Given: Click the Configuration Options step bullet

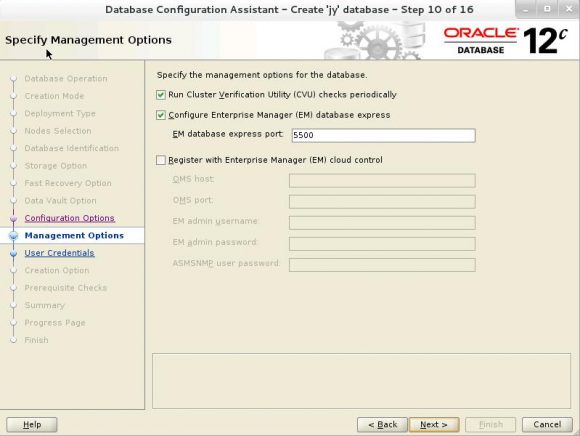Looking at the screenshot, I should 14,218.
